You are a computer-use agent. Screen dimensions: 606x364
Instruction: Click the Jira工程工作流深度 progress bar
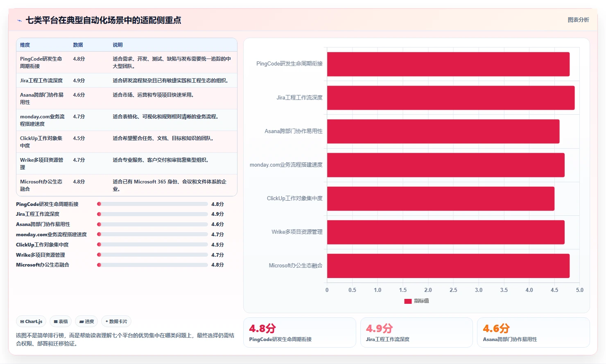tap(152, 214)
